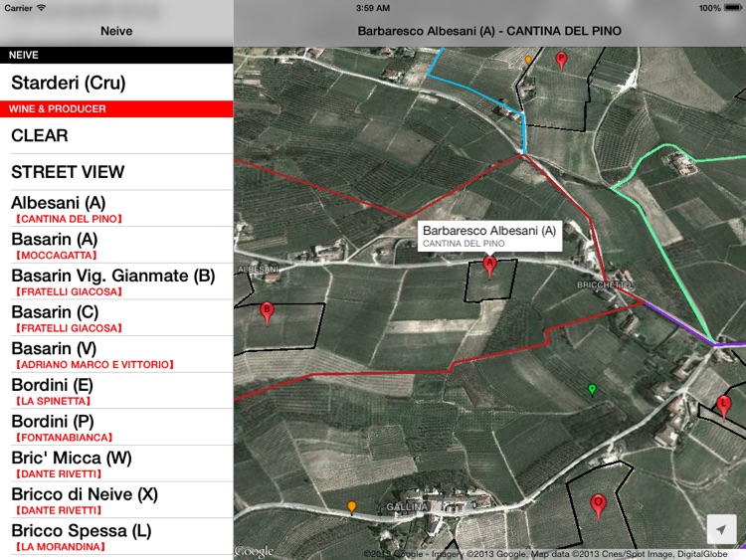Center map with the location arrow button
746x560 pixels.
(721, 529)
